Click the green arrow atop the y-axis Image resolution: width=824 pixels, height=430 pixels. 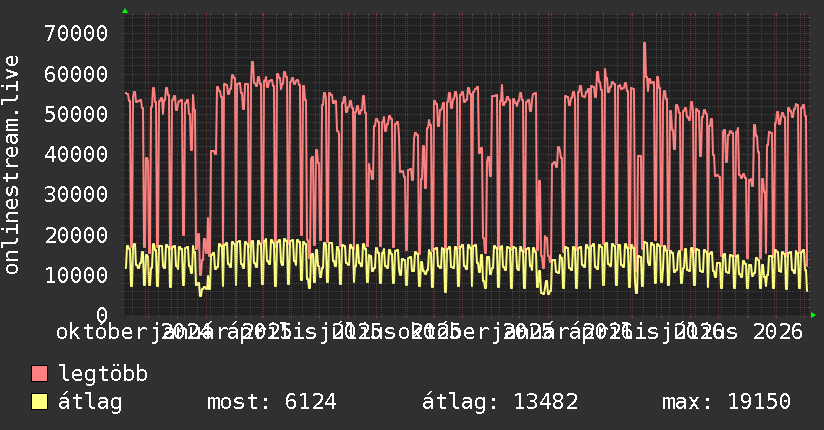[x=125, y=11]
